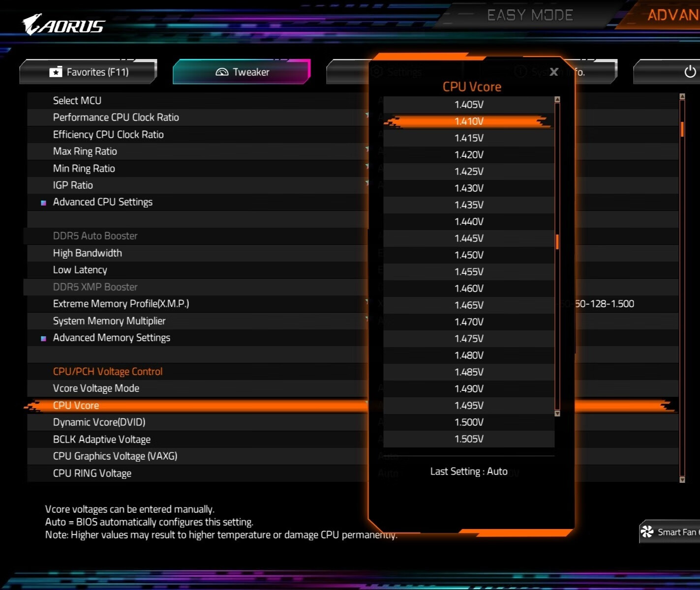This screenshot has width=700, height=590.
Task: Open IGP Ratio setting
Action: 198,185
